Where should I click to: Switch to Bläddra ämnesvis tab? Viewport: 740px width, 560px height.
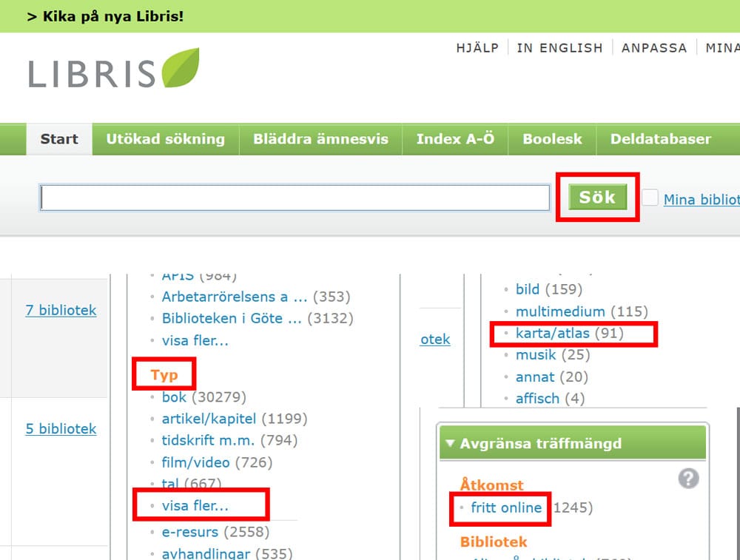click(x=320, y=139)
